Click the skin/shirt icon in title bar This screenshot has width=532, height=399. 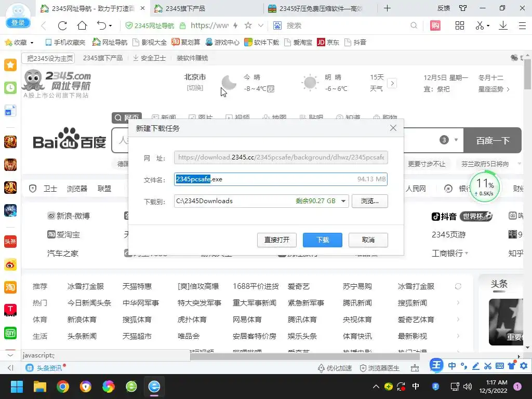(463, 8)
